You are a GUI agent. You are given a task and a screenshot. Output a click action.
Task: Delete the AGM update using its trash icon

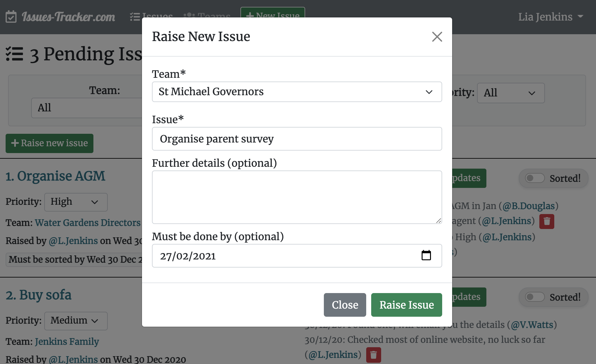[x=547, y=221]
